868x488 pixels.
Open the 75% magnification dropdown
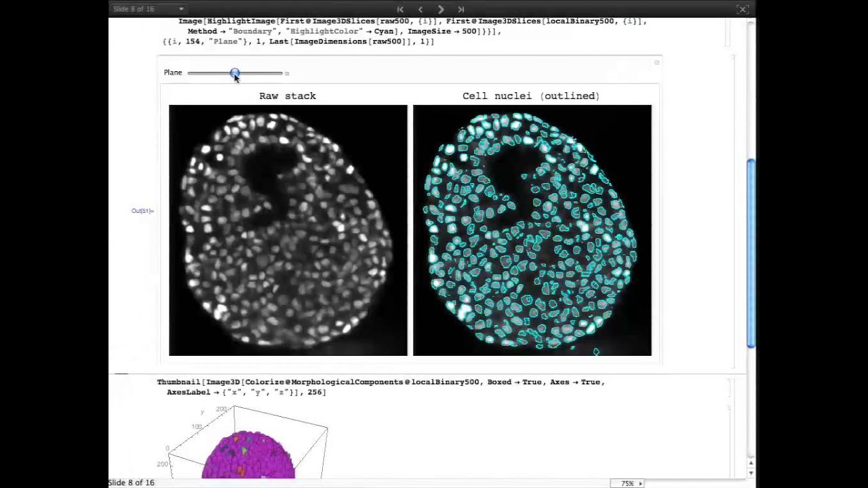click(627, 483)
